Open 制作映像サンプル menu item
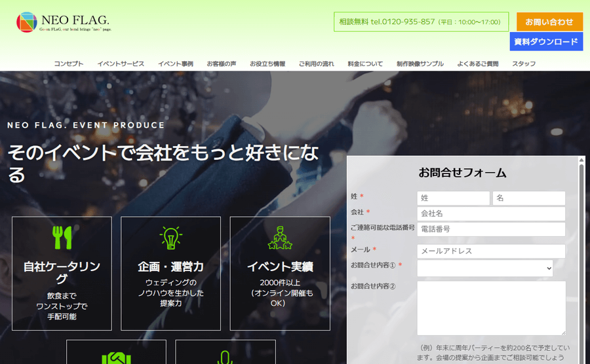Screen dimensions: 590x364 [420, 64]
